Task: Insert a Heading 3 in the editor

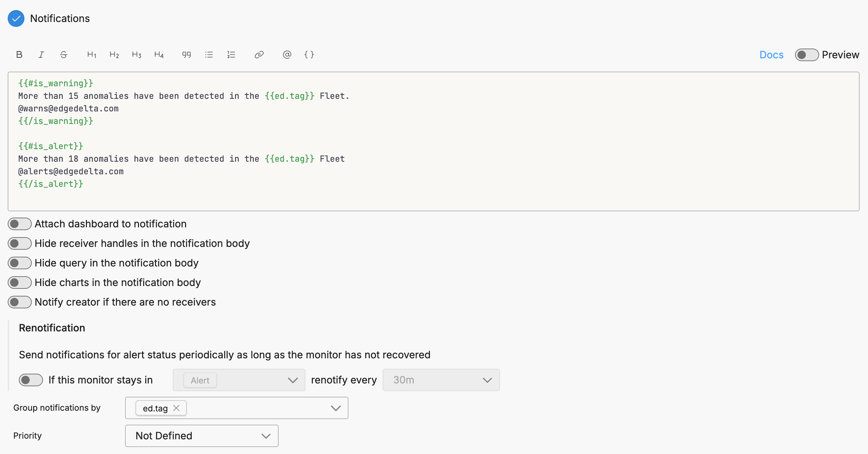Action: click(136, 54)
